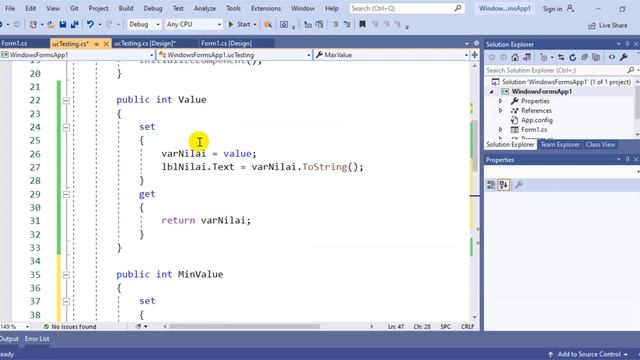Click the Find in Files toolbar icon
Image resolution: width=640 pixels, height=360 pixels.
[x=268, y=25]
